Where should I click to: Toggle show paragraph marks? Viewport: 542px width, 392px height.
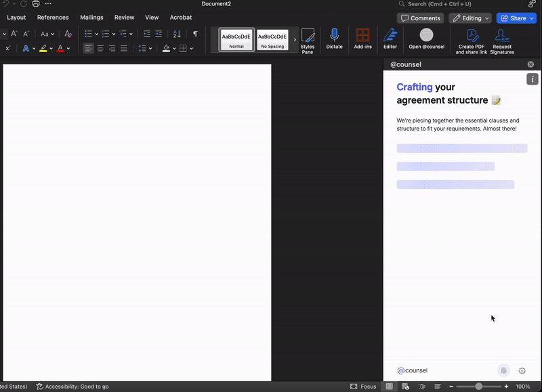pyautogui.click(x=195, y=34)
